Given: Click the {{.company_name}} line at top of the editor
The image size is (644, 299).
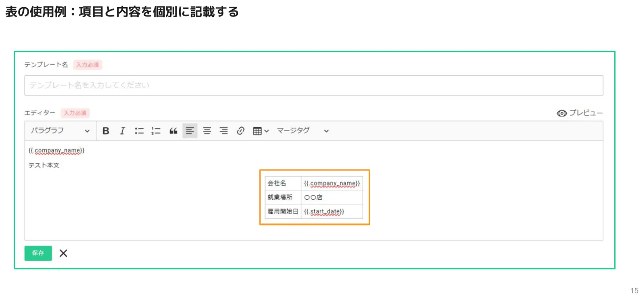Looking at the screenshot, I should [56, 151].
